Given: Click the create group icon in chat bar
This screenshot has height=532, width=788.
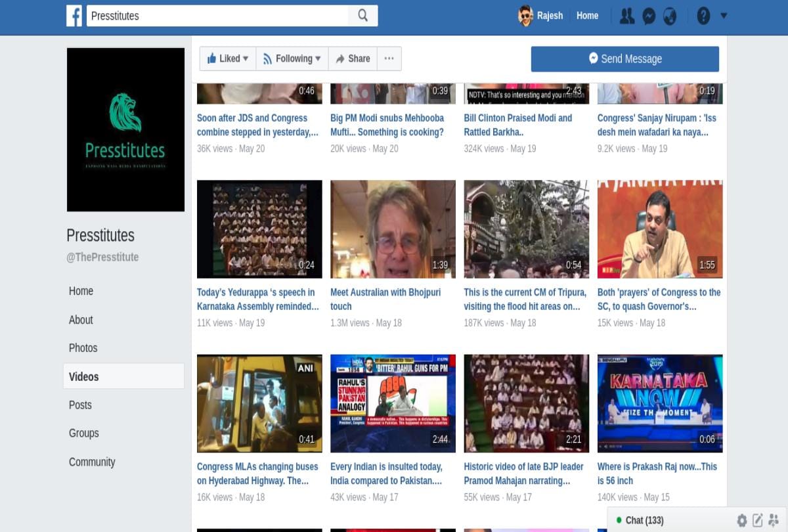Looking at the screenshot, I should (x=774, y=520).
